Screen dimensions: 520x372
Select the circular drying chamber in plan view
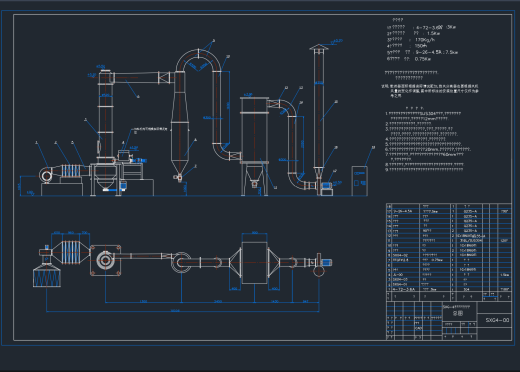[x=105, y=260]
